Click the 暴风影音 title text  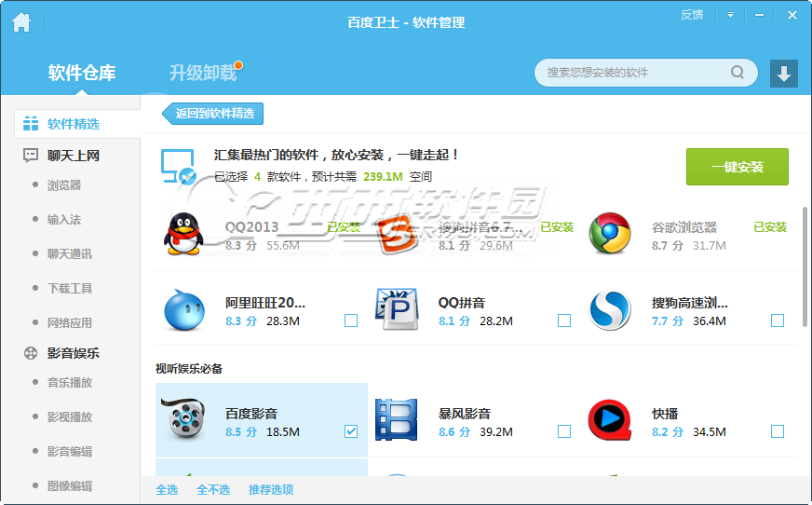tap(465, 414)
